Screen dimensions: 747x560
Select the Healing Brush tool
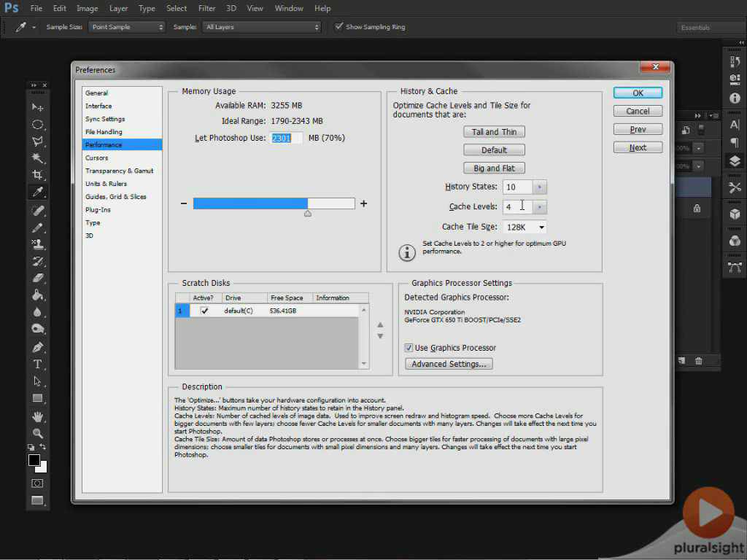37,210
